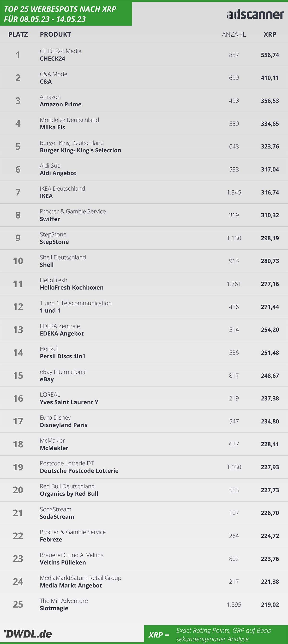Click the Swiffer product name

[50, 219]
